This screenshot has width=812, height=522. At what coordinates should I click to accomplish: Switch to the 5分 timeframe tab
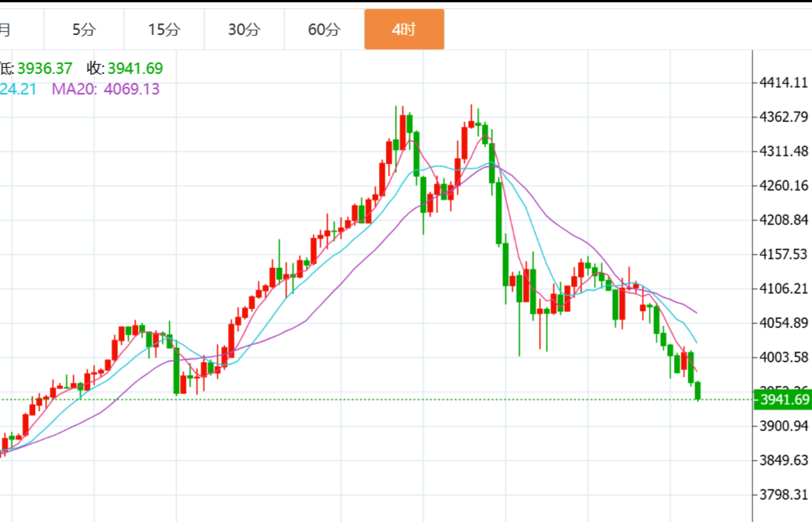pyautogui.click(x=84, y=30)
